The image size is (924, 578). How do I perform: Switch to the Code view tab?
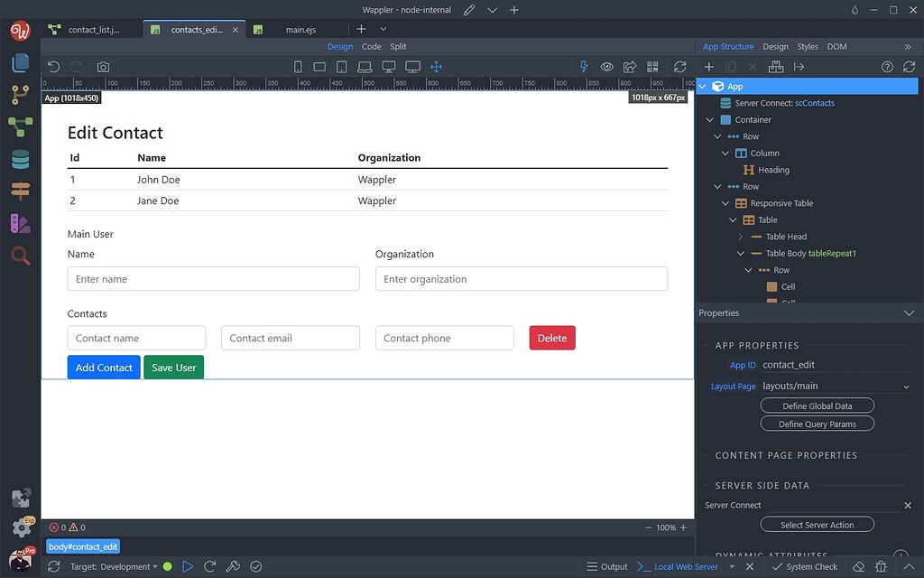[x=371, y=46]
